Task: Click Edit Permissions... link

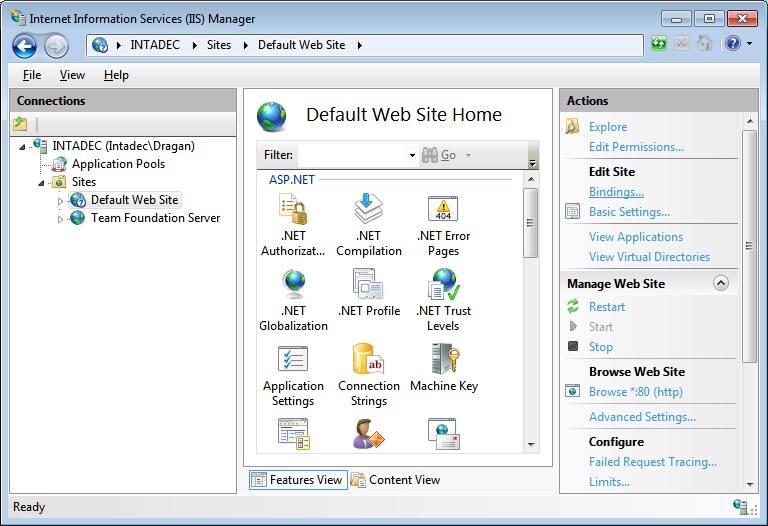Action: [636, 147]
